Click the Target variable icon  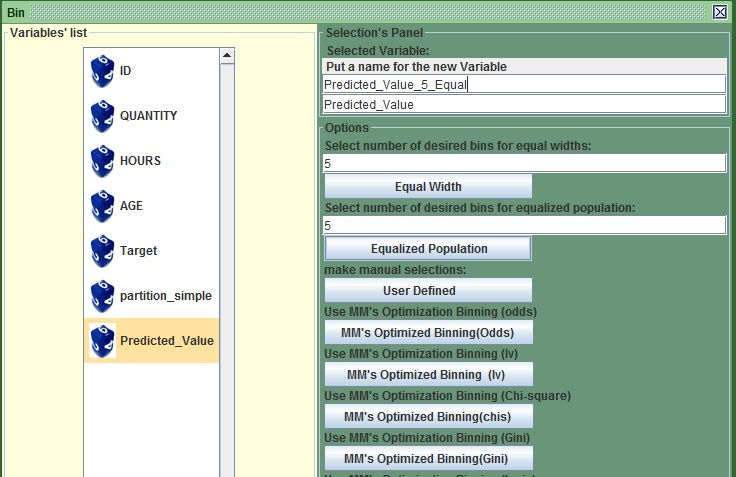point(102,251)
